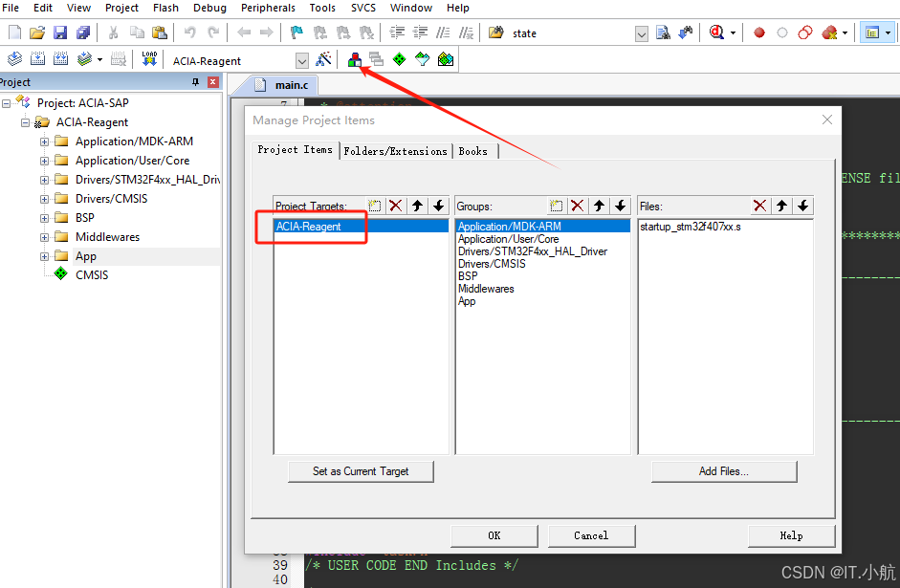Delete selected project target red X
Screen dimensions: 900x588
point(395,206)
